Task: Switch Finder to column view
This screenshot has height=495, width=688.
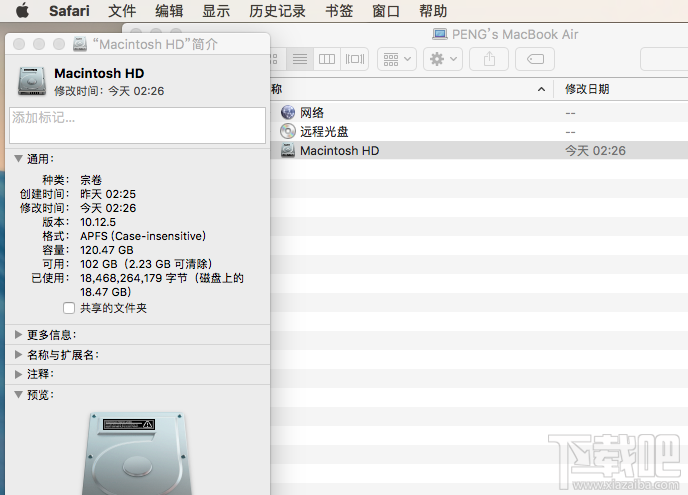Action: coord(327,59)
